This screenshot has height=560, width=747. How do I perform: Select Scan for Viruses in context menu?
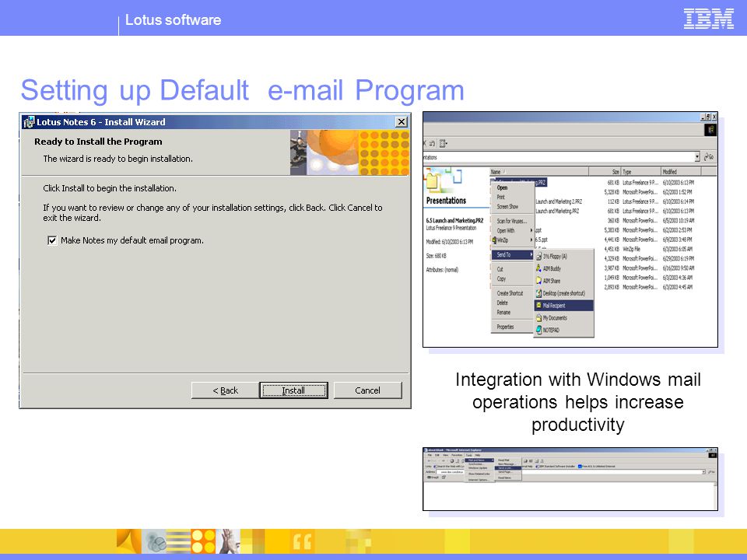(x=512, y=221)
